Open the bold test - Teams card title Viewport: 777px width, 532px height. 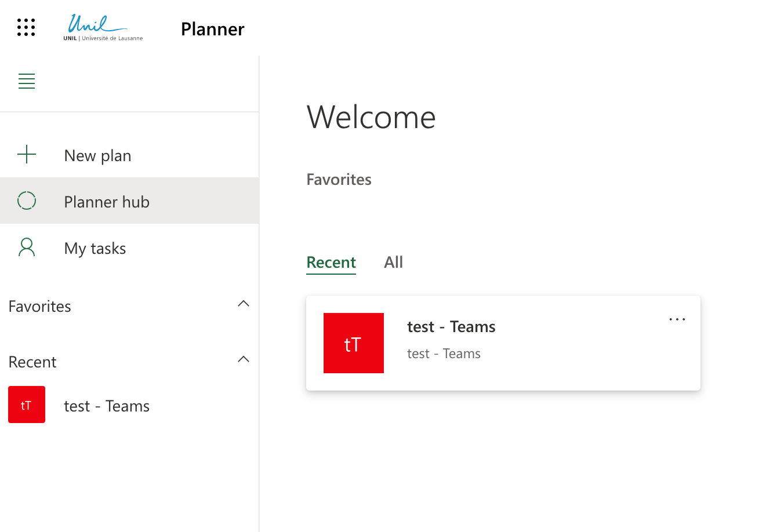(451, 327)
